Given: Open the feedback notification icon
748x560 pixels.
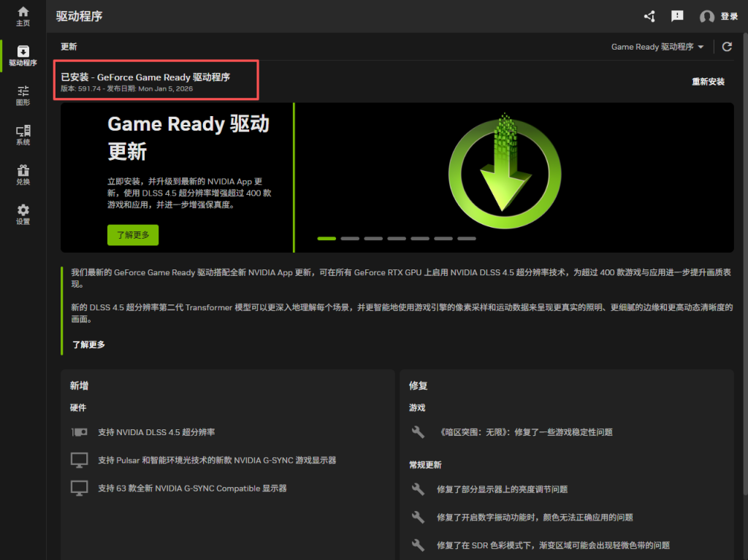Looking at the screenshot, I should [677, 16].
